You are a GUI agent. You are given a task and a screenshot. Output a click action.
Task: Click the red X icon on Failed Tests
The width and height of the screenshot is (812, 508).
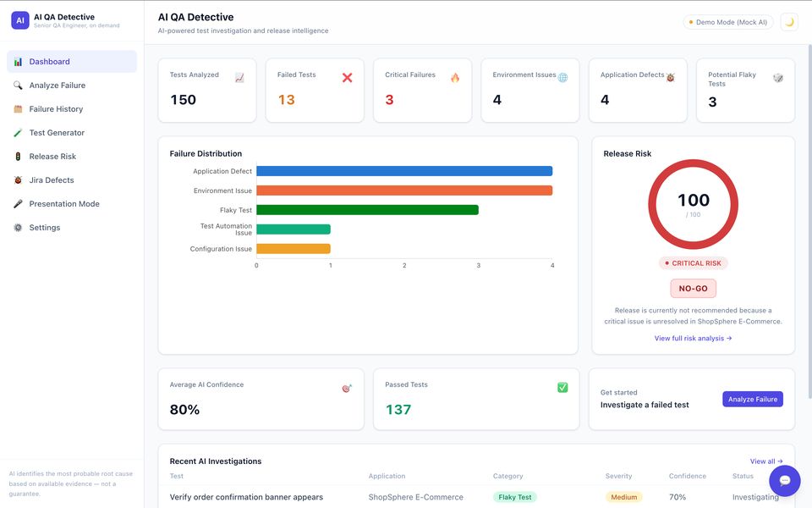(347, 78)
